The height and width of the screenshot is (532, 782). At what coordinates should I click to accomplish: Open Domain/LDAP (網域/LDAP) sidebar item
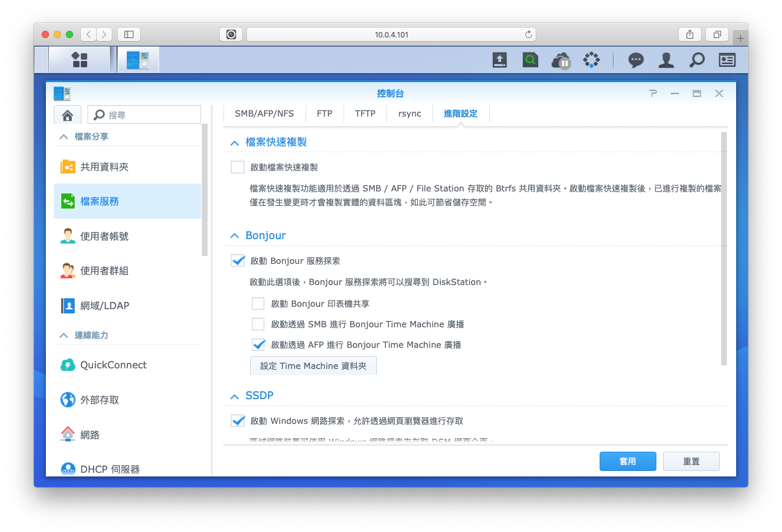[x=127, y=306]
